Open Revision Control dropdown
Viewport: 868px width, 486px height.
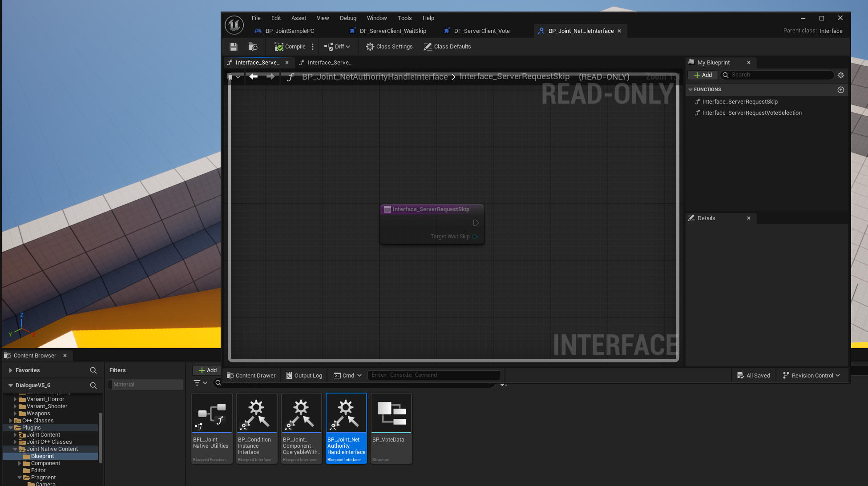click(x=811, y=376)
